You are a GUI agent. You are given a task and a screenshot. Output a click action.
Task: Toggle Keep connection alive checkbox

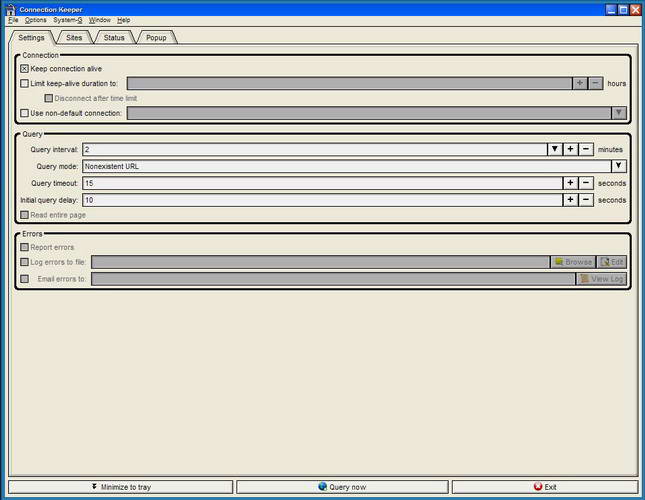coord(24,69)
